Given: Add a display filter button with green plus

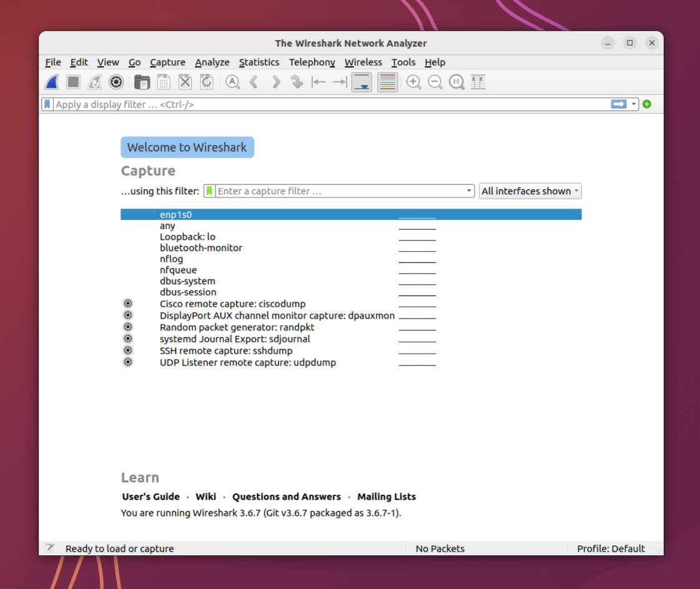Looking at the screenshot, I should pos(647,104).
